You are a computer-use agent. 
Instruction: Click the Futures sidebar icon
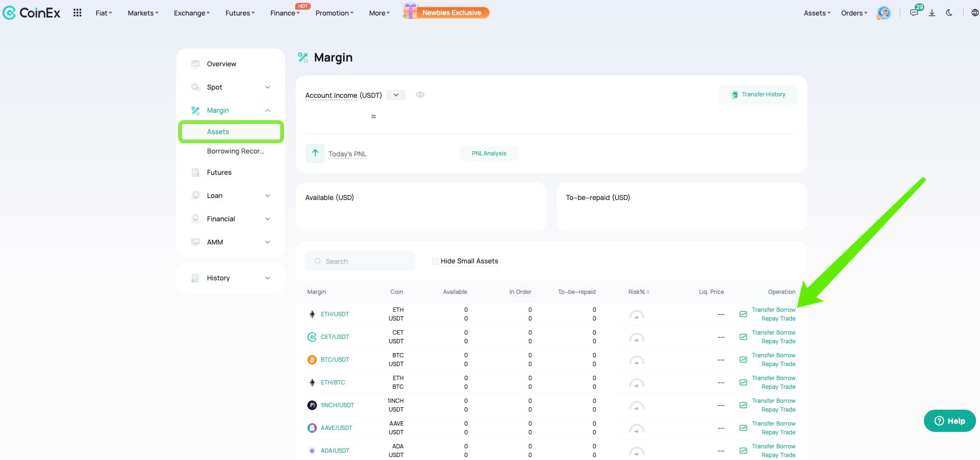click(196, 172)
